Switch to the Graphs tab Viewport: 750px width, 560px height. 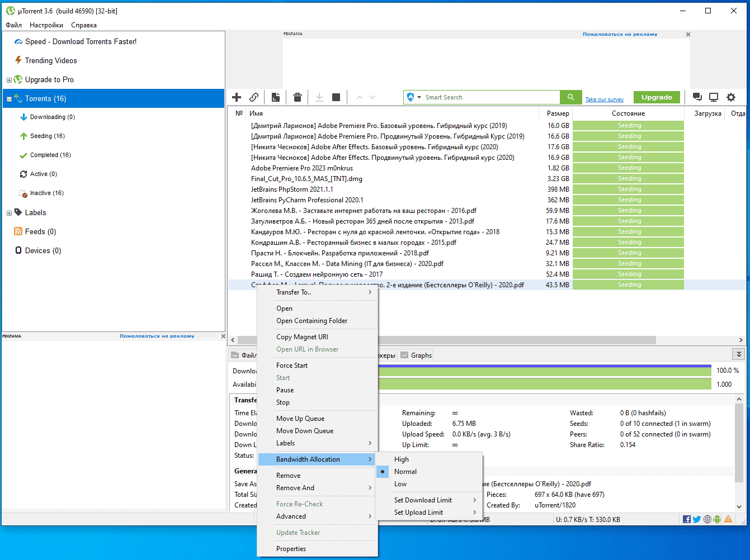pos(416,355)
